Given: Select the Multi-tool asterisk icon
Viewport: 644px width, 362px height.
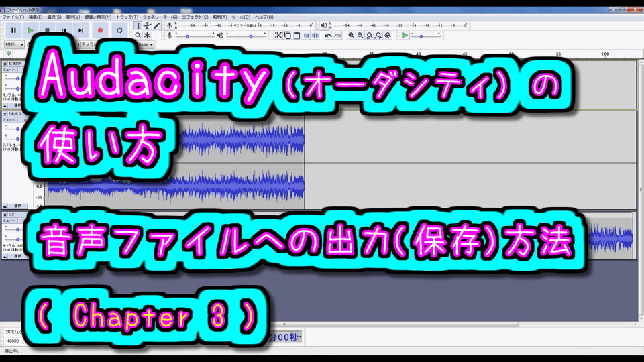Looking at the screenshot, I should click(148, 36).
